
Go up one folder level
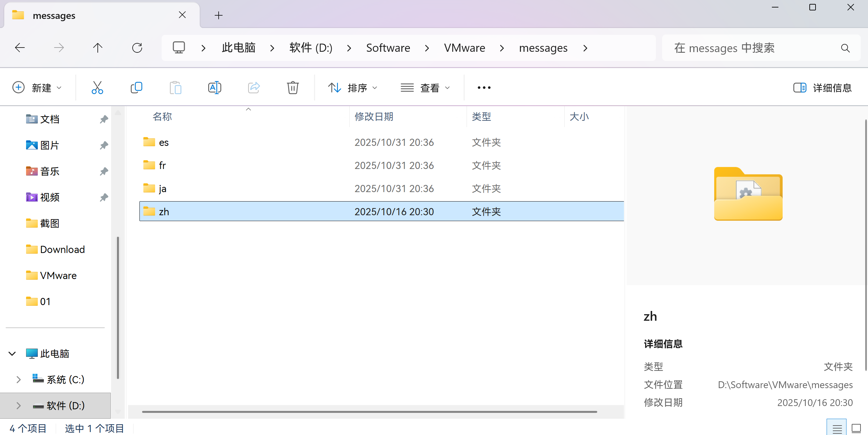(98, 48)
